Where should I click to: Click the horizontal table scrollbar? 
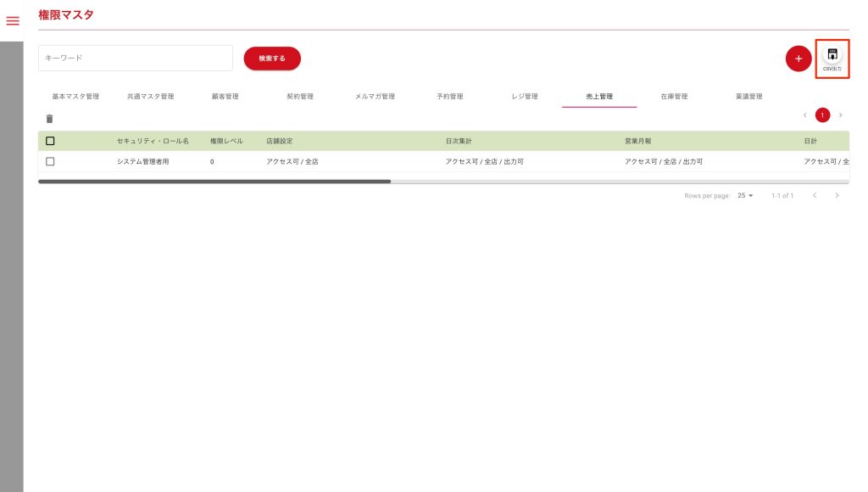tap(214, 182)
